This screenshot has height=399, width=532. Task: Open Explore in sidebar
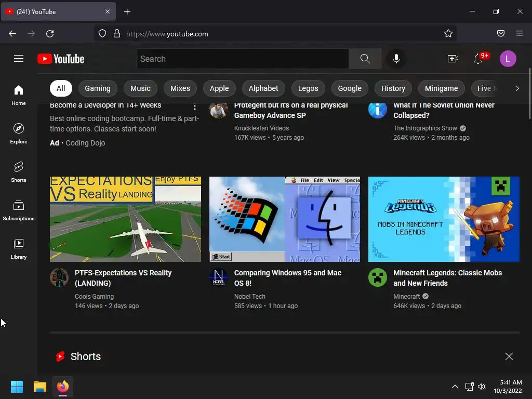pyautogui.click(x=19, y=134)
